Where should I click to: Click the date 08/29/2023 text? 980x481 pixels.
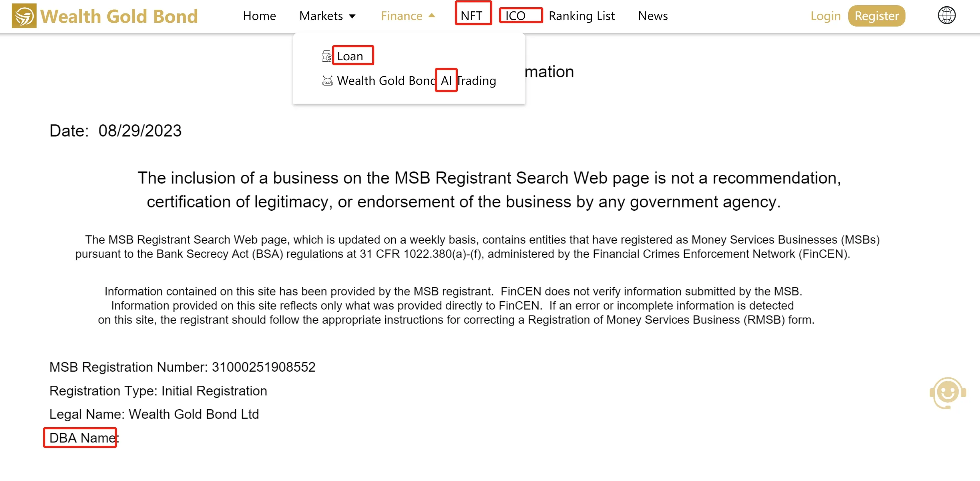(x=140, y=131)
